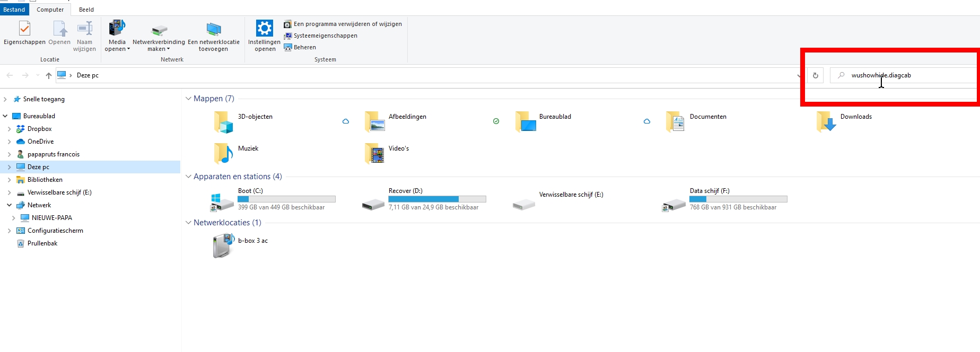Switch to the Beeld ribbon tab
980x352 pixels.
[86, 10]
